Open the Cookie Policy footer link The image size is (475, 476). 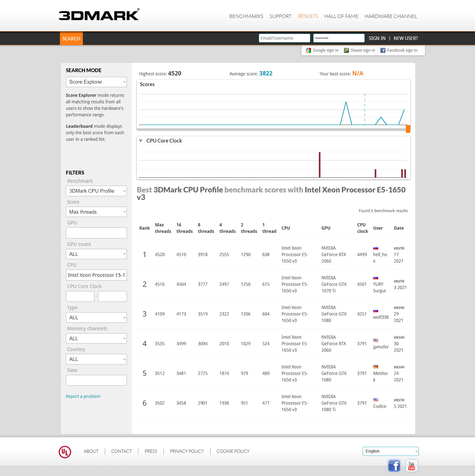233,451
